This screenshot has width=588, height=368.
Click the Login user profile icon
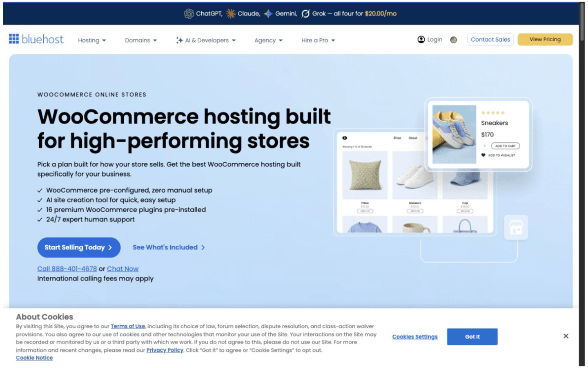421,39
